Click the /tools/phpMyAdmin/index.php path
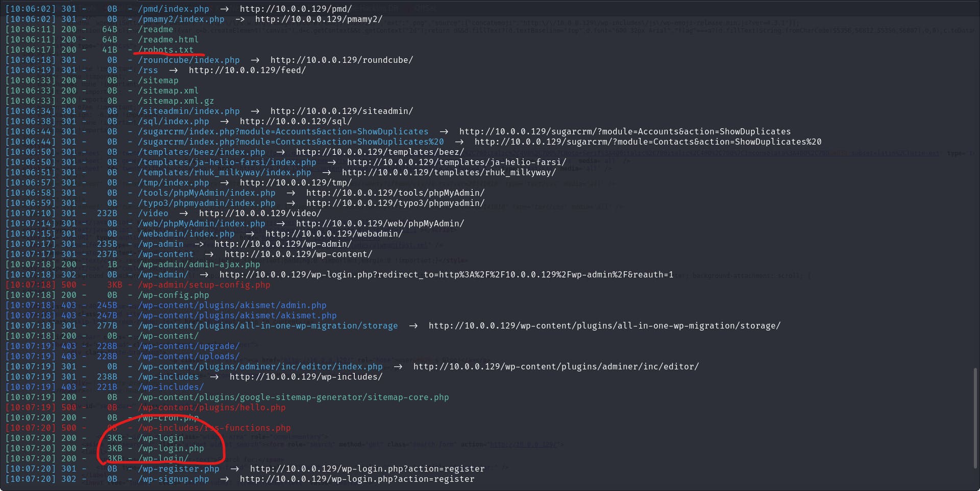The width and height of the screenshot is (980, 491). pos(207,193)
